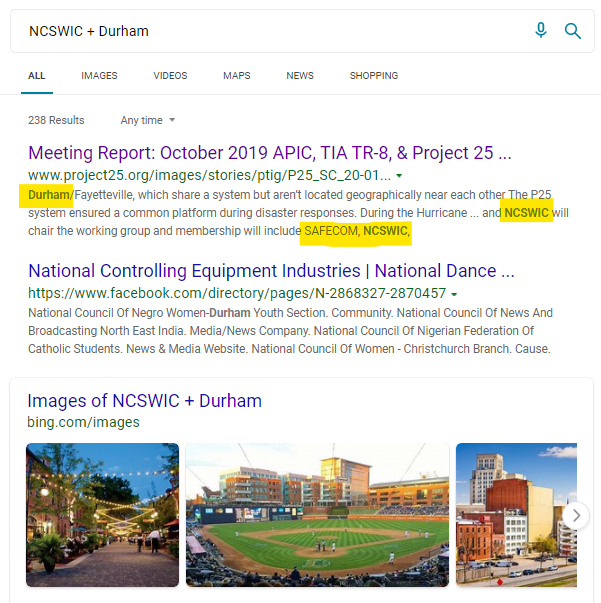Screen dimensions: 601x603
Task: Follow the bing.com/images link
Action: click(x=83, y=422)
